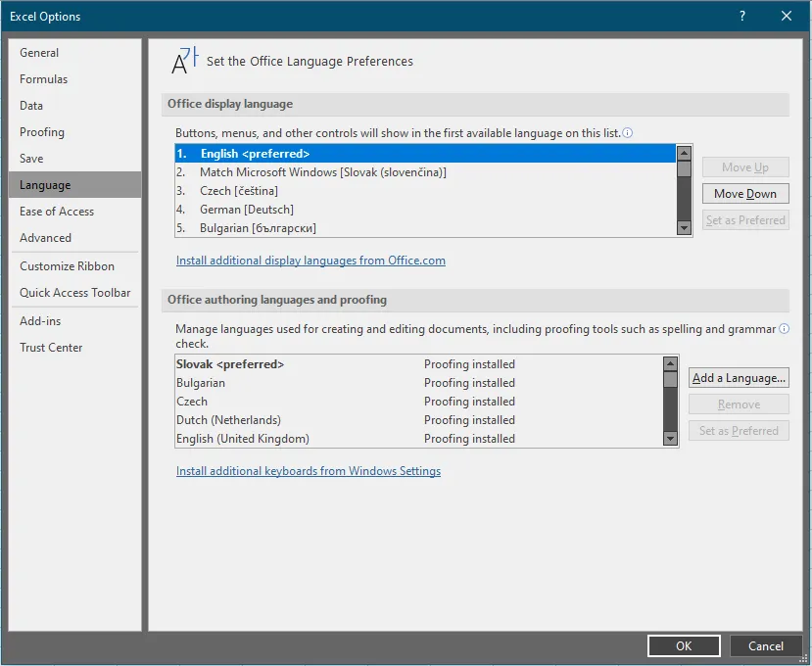This screenshot has height=666, width=812.
Task: Select Bulgarian [български] display language
Action: coord(425,228)
